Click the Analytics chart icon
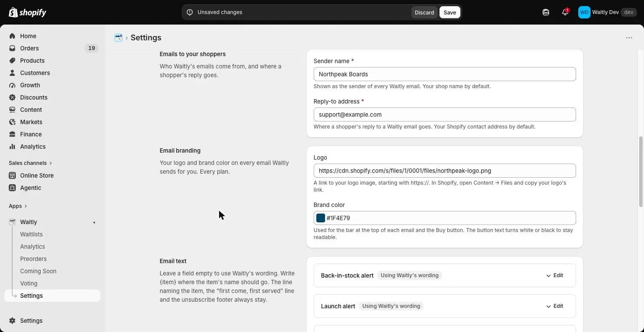This screenshot has width=644, height=332. [x=12, y=146]
